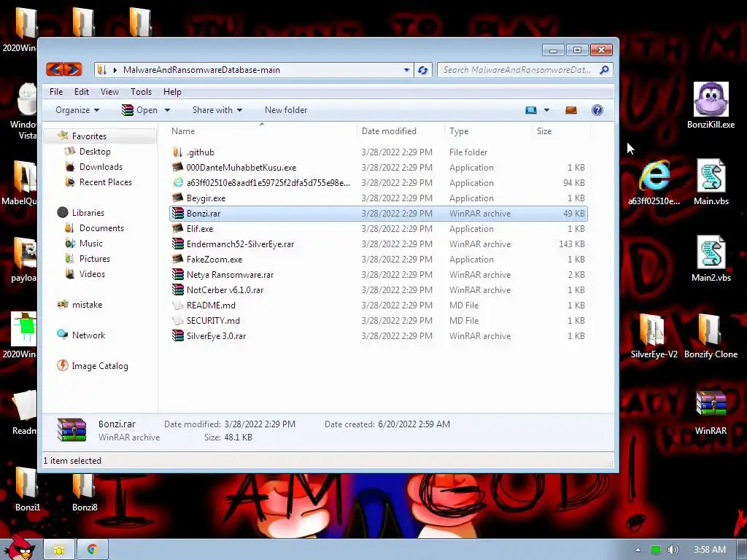Open the File menu
This screenshot has height=560, width=747.
click(x=56, y=92)
